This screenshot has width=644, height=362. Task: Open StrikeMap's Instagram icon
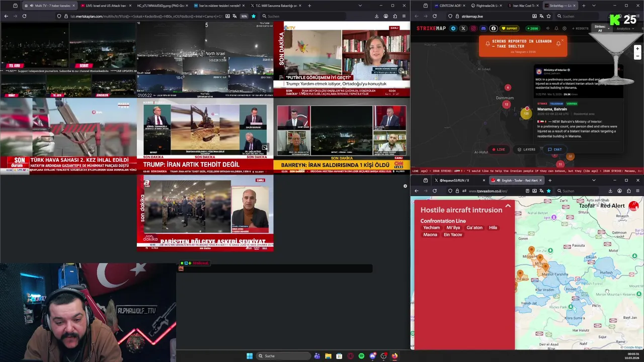click(473, 28)
